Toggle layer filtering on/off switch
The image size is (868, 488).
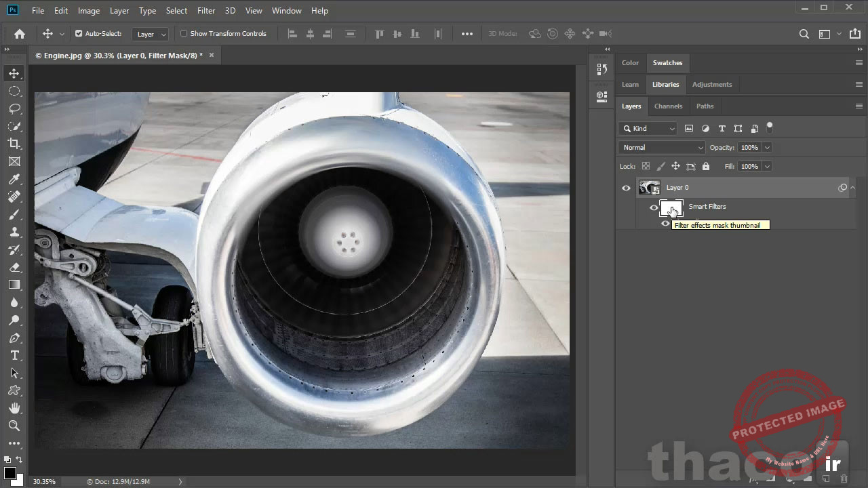770,127
